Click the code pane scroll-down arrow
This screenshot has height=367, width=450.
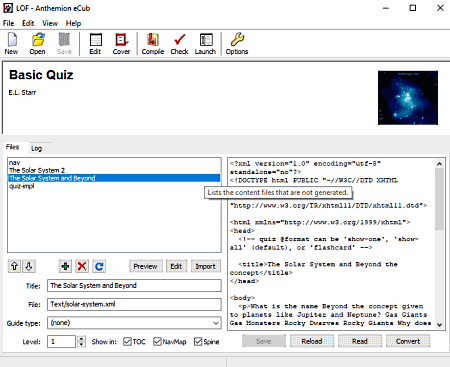[439, 325]
